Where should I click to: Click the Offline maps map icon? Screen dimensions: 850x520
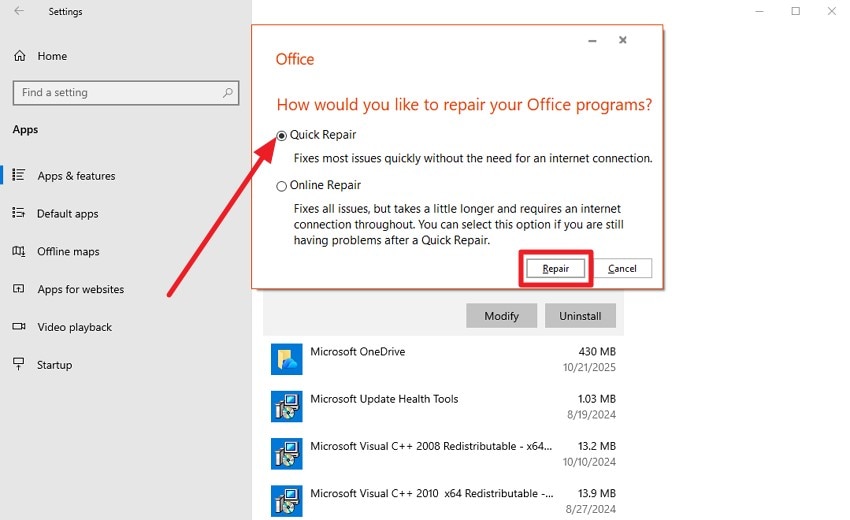(18, 251)
